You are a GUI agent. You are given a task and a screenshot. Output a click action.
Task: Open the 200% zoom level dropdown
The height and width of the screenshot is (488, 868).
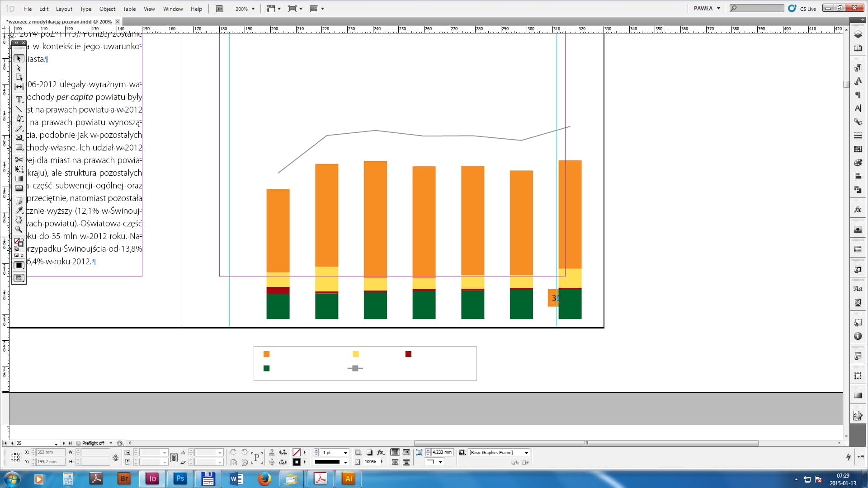point(253,9)
